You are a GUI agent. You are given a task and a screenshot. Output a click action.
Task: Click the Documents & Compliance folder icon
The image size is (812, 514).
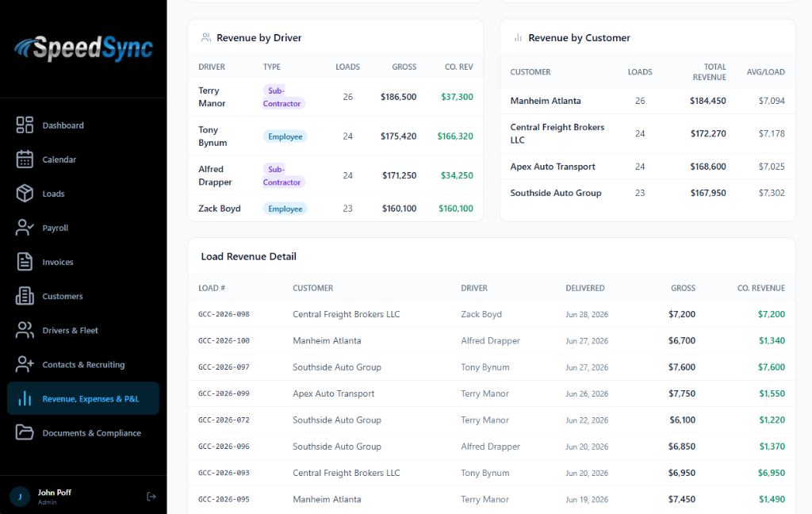pos(25,432)
